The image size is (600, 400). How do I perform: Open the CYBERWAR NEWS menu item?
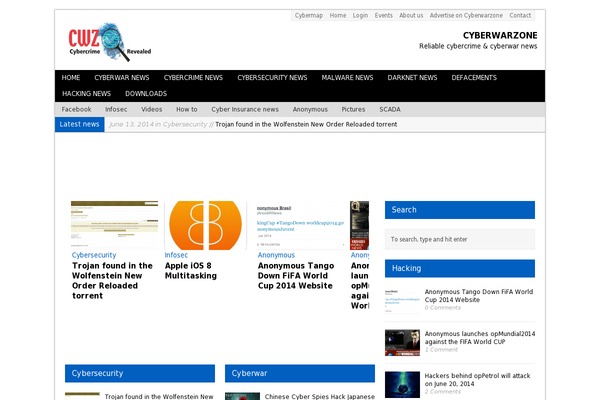coord(122,78)
